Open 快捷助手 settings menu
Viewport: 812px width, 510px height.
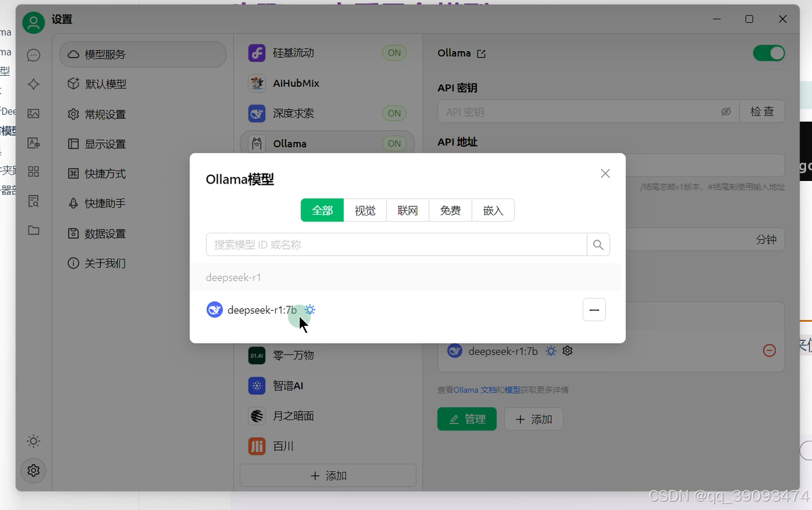tap(143, 204)
